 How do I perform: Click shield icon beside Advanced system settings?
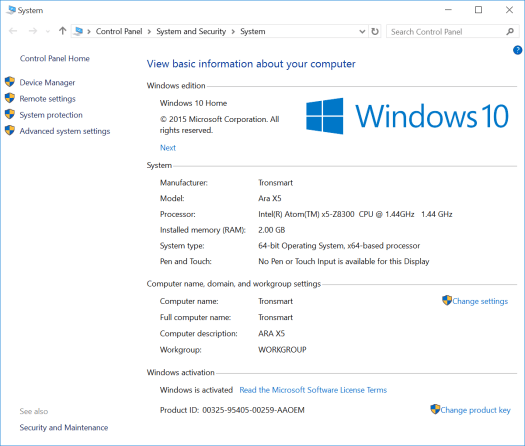[x=10, y=130]
